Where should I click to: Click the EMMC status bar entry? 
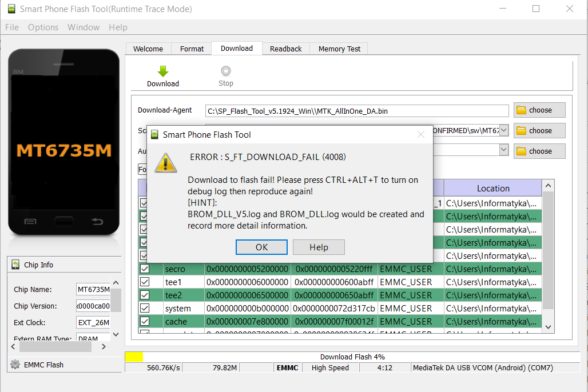(x=287, y=367)
